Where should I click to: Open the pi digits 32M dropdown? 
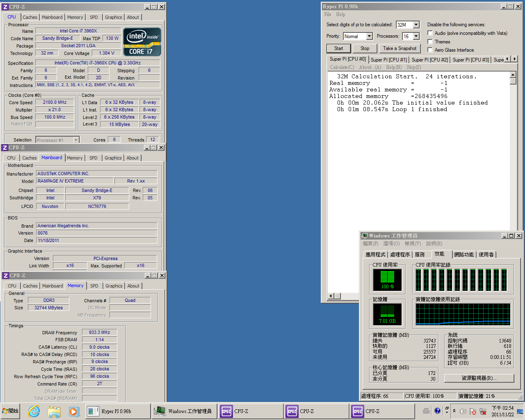click(x=416, y=25)
